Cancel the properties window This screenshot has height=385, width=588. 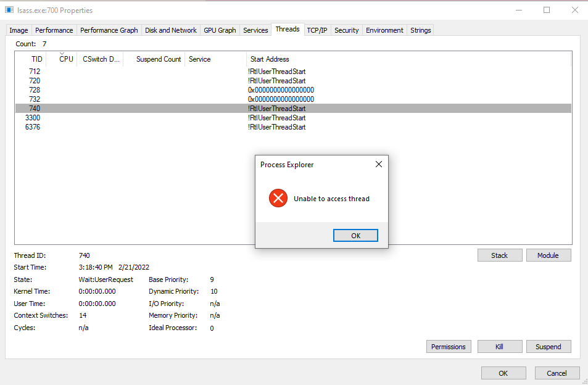click(557, 373)
